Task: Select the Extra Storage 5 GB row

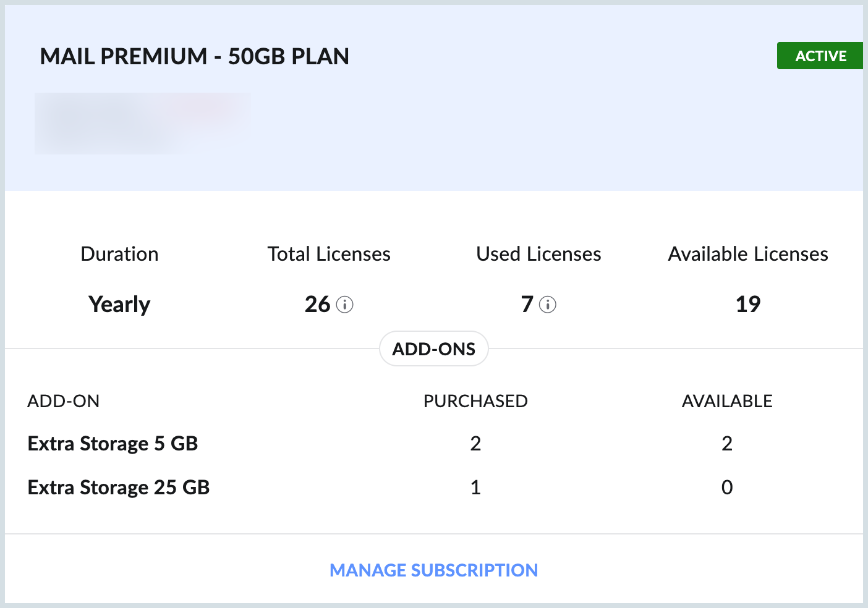Action: click(x=113, y=444)
